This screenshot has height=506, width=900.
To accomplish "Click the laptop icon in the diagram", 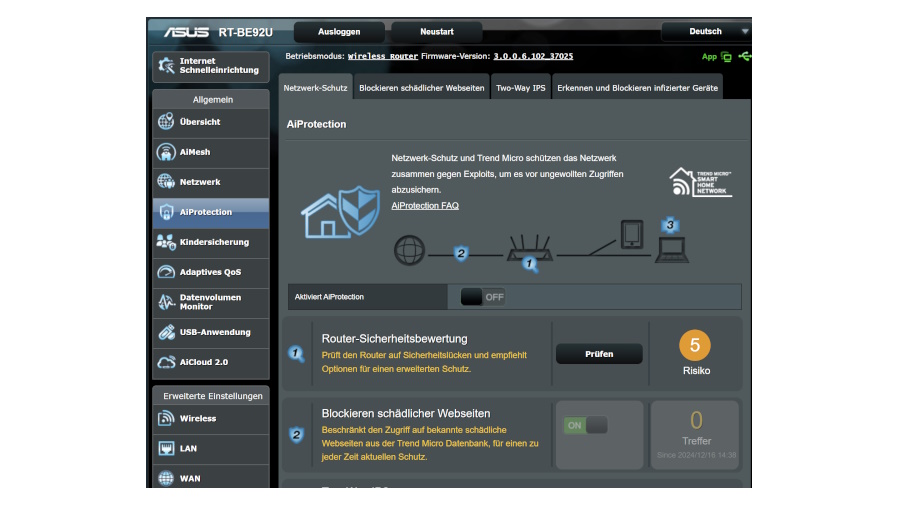I will point(672,251).
